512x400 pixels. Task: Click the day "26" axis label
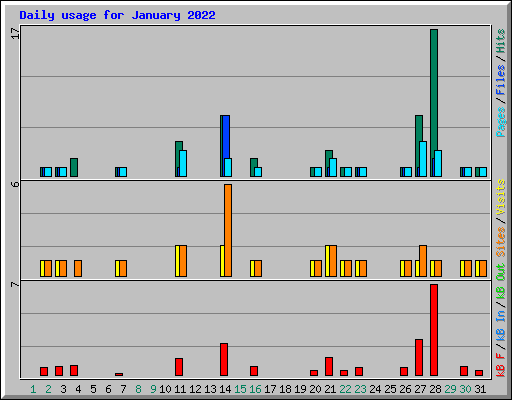pyautogui.click(x=405, y=389)
